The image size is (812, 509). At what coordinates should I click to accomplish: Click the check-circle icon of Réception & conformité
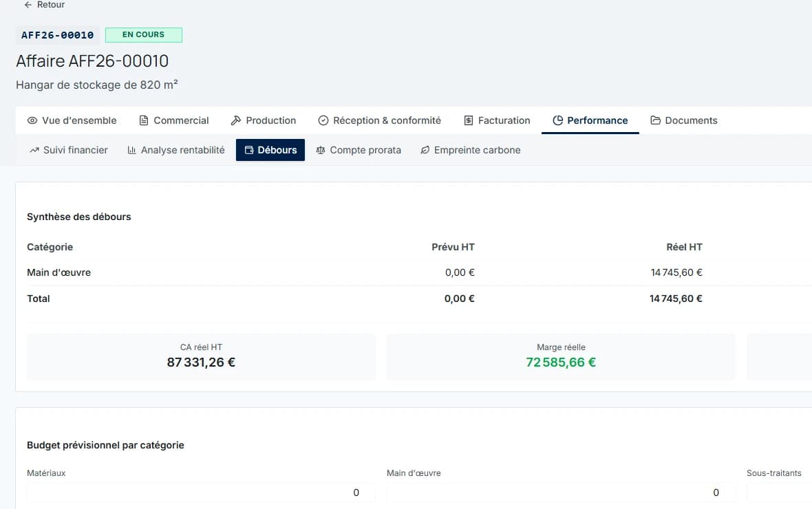click(323, 120)
